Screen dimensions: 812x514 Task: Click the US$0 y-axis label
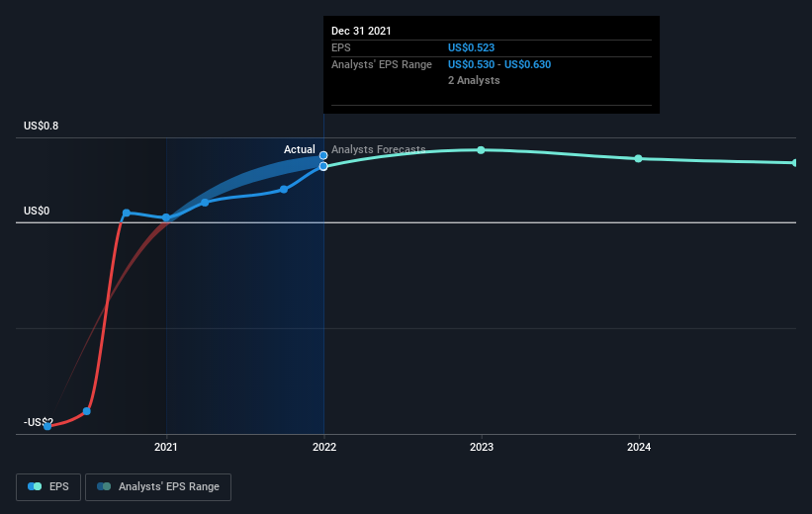(37, 211)
